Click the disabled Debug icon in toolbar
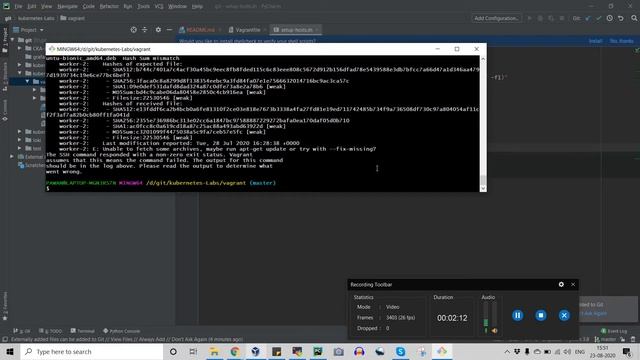640x360 pixels. 540,18
